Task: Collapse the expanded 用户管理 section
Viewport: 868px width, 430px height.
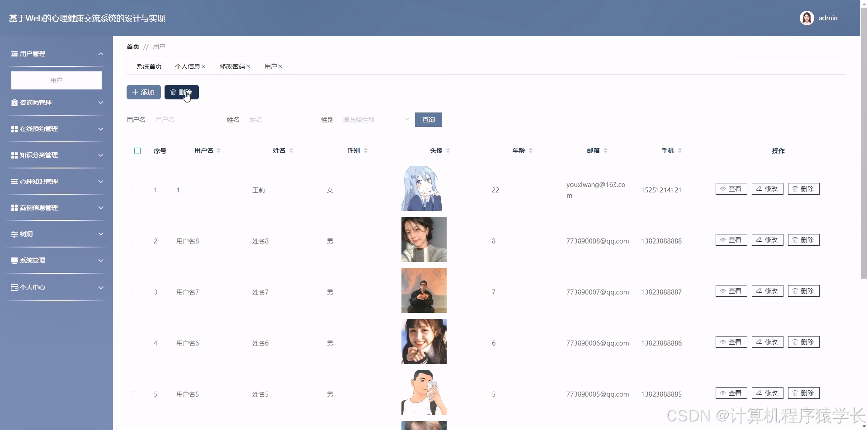Action: point(101,54)
